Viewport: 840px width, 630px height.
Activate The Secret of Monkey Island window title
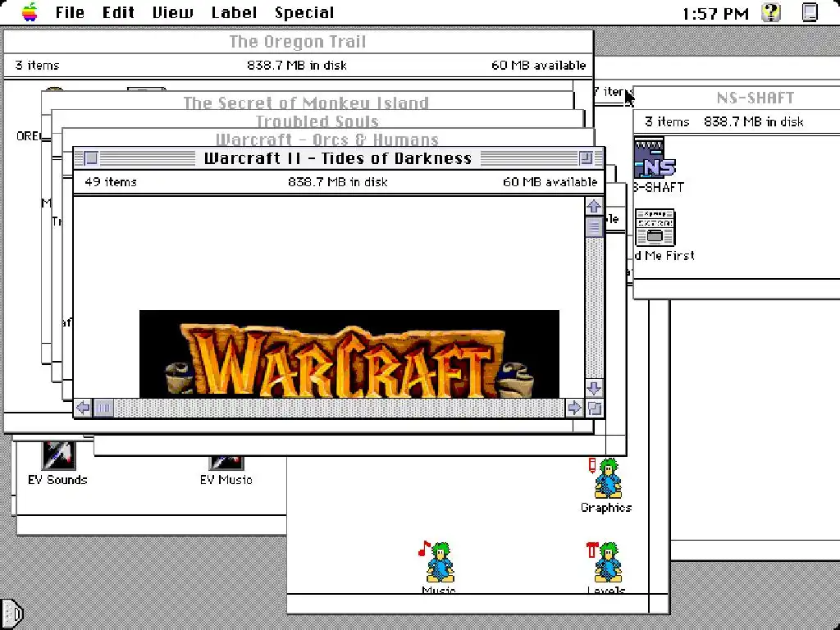click(x=306, y=103)
